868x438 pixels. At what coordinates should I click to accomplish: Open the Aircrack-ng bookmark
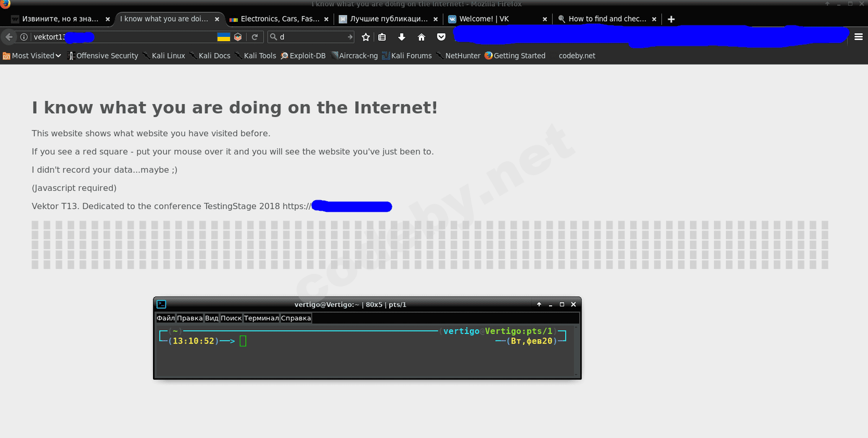354,56
